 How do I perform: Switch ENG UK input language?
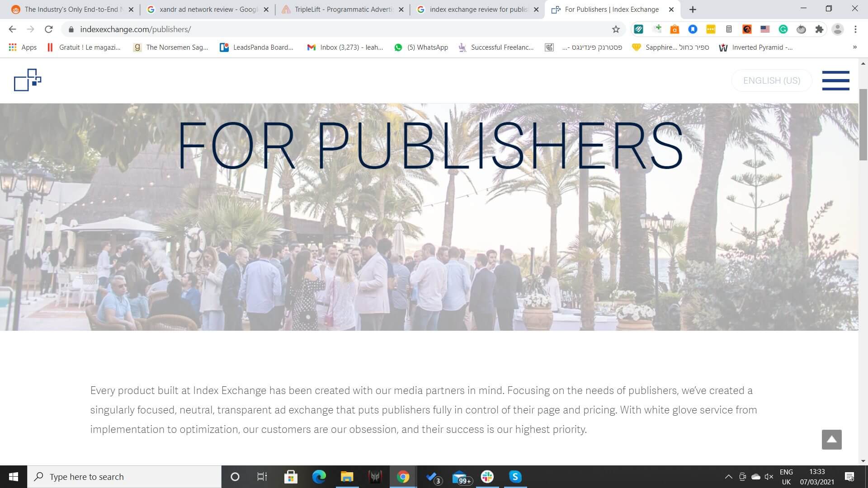pyautogui.click(x=786, y=477)
